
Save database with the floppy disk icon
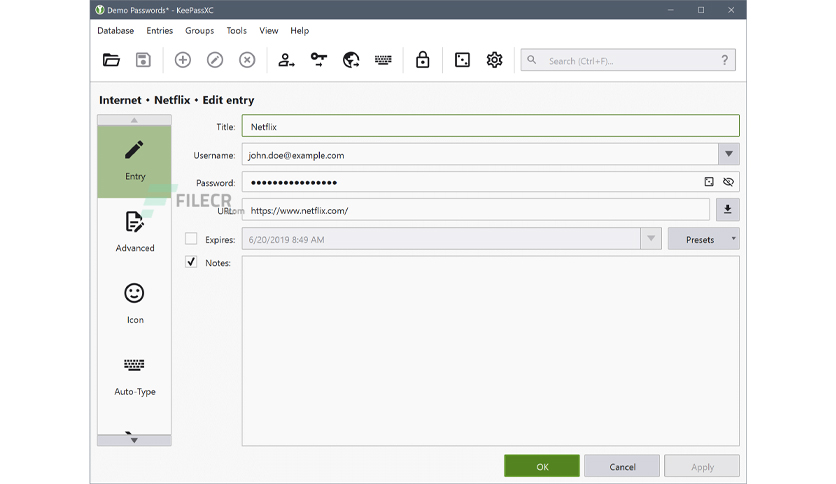(x=143, y=60)
